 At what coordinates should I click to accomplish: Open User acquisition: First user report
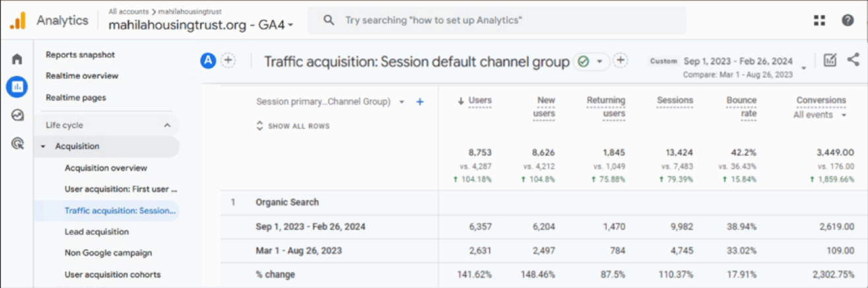pyautogui.click(x=121, y=189)
